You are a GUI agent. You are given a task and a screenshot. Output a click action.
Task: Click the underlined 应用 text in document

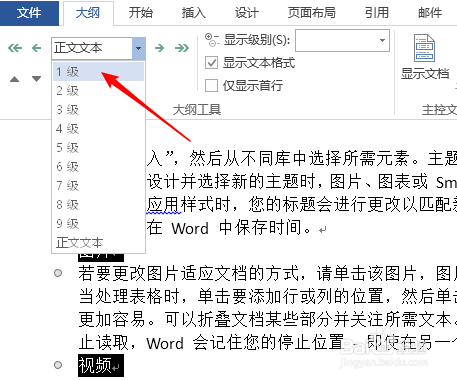coord(164,204)
